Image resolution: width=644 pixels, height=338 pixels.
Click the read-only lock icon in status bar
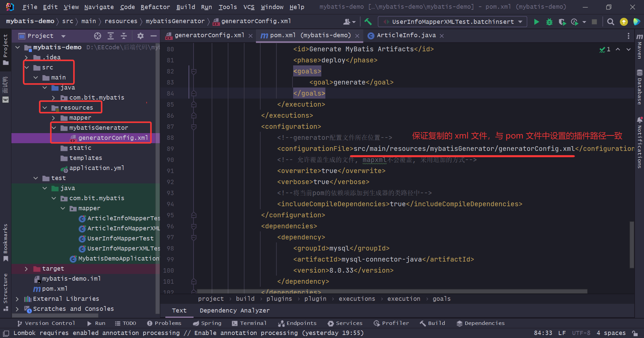[x=635, y=333]
